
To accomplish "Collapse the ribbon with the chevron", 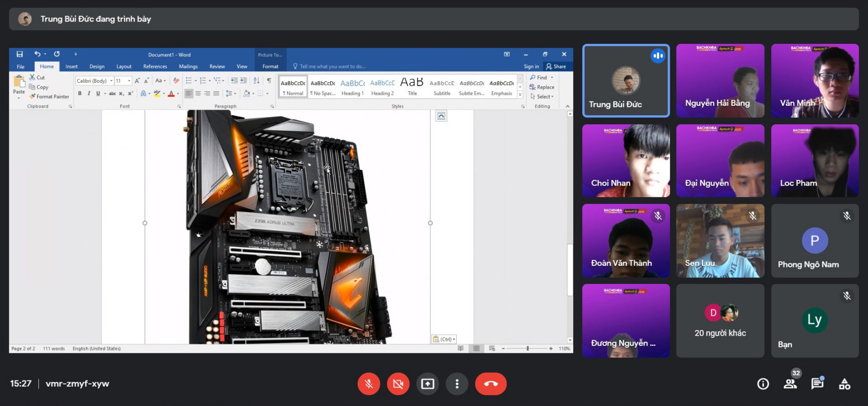I will [x=568, y=106].
